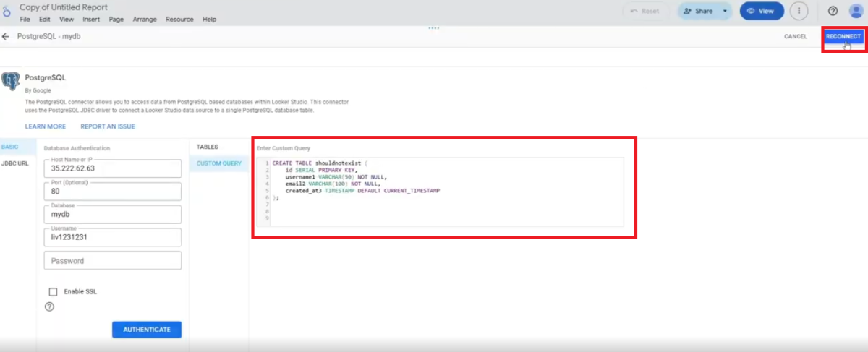
Task: Select the Tables tab
Action: (x=208, y=147)
